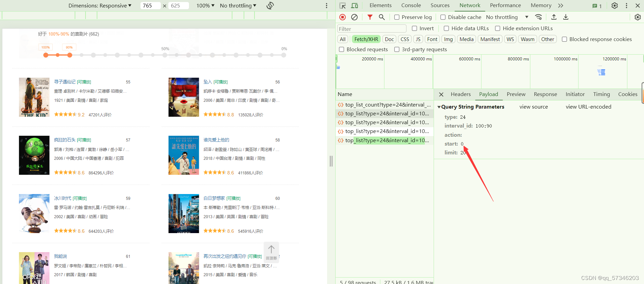This screenshot has width=644, height=284.
Task: Filter requests by All types
Action: (343, 39)
